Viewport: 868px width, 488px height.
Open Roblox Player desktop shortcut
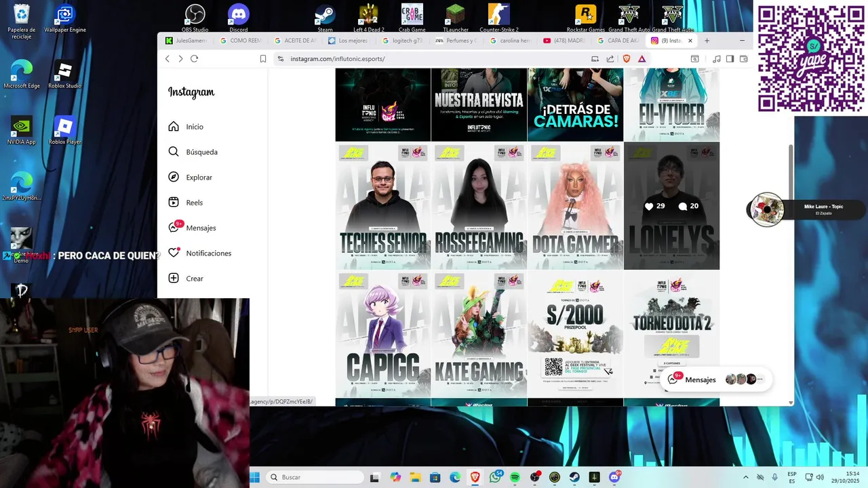click(64, 131)
